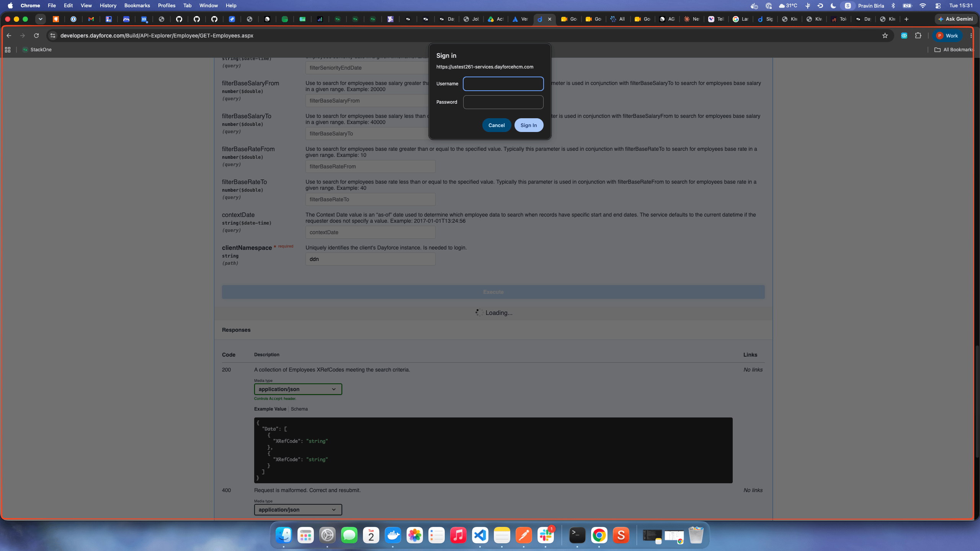The image size is (980, 551).
Task: Open Bluetooth menu bar icon
Action: coord(893,6)
